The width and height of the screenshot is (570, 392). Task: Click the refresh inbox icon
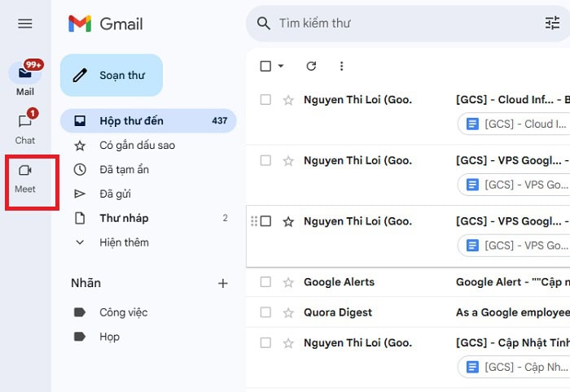point(311,66)
